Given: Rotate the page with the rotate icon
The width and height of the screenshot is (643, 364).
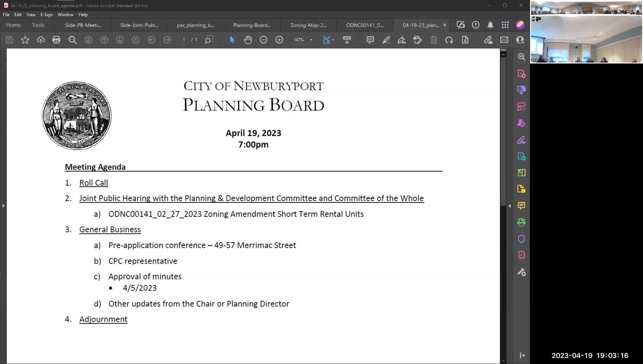Looking at the screenshot, I should [x=449, y=40].
